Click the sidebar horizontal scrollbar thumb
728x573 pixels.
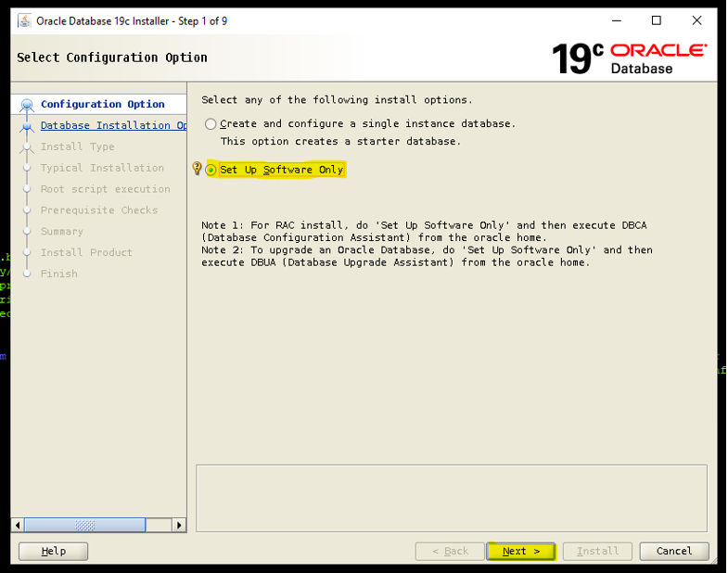[x=85, y=525]
